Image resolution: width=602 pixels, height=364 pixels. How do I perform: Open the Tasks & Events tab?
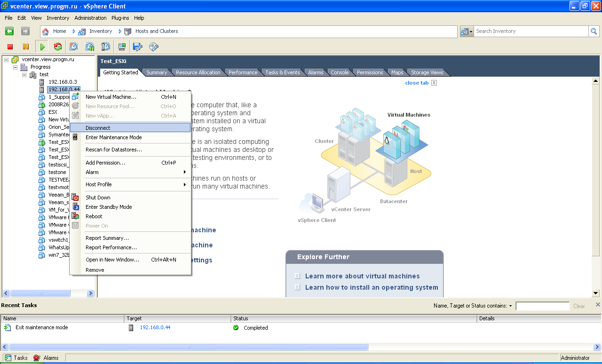(x=282, y=72)
